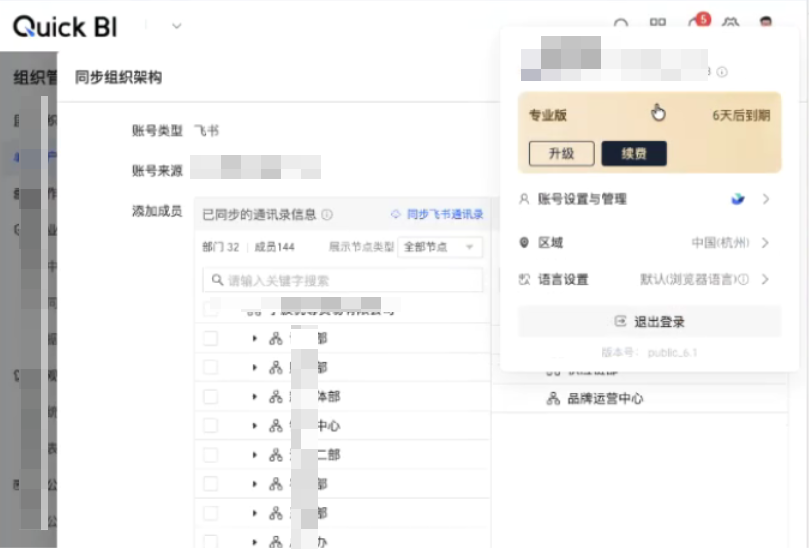
Task: Click the org icon of row ending 二部
Action: click(276, 455)
